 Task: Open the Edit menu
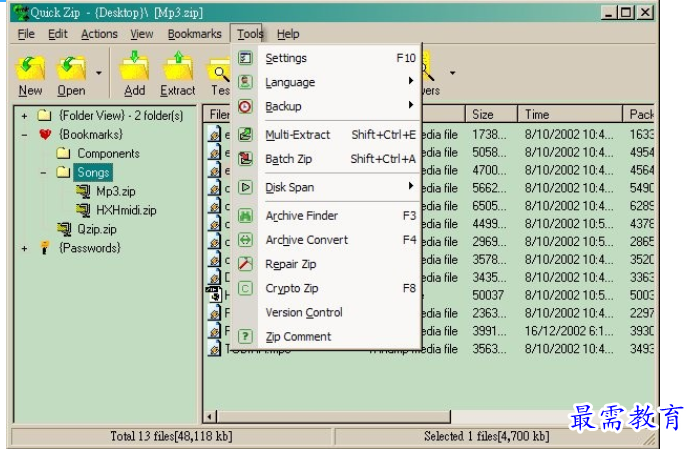[58, 34]
